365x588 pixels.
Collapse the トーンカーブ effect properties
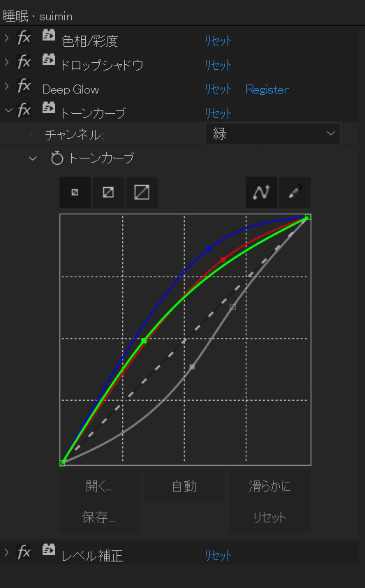[x=8, y=110]
